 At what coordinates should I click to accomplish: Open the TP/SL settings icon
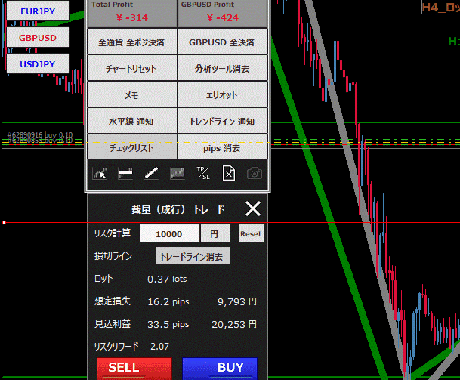click(x=203, y=173)
